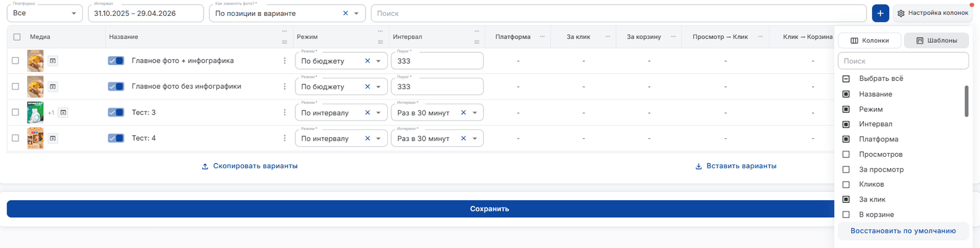980x248 pixels.
Task: Expand Интервал dropdown in Тест: 4 row
Action: click(475, 138)
